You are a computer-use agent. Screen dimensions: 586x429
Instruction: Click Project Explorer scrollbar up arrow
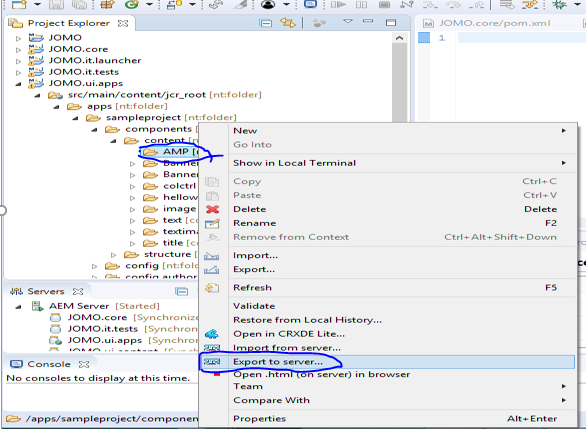click(399, 38)
